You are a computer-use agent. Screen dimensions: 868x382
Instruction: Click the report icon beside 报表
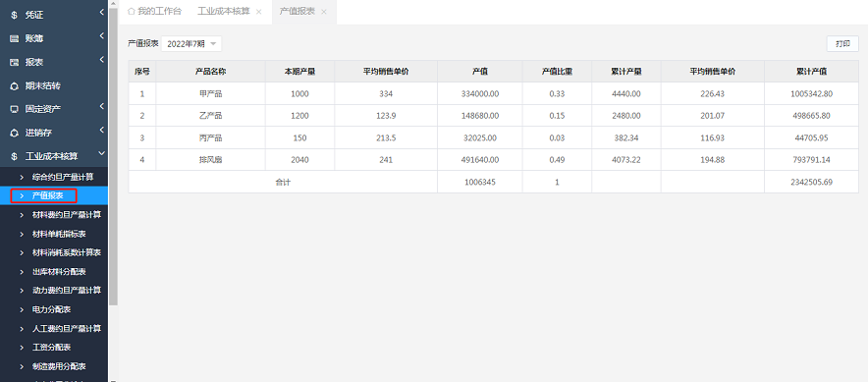click(15, 62)
